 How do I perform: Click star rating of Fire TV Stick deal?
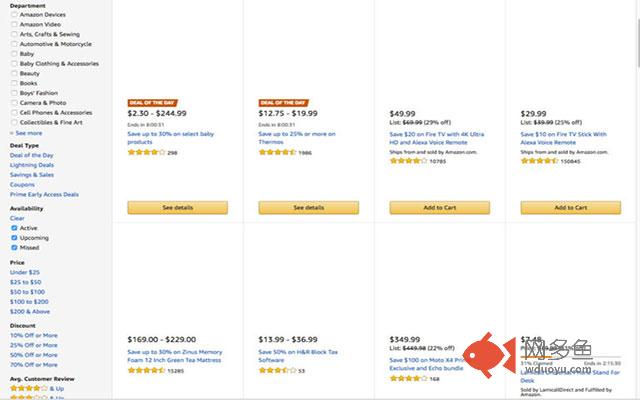[539, 161]
